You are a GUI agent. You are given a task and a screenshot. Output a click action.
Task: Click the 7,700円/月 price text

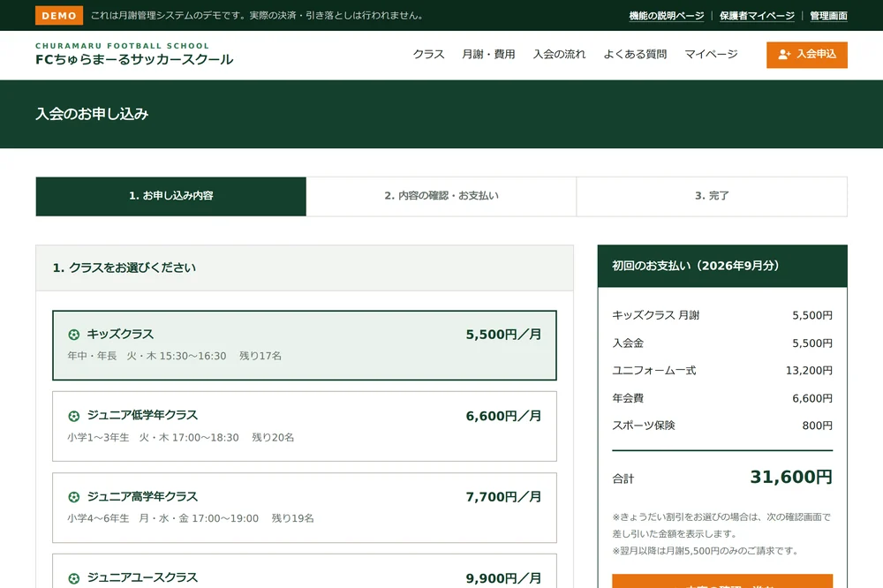[x=503, y=497]
